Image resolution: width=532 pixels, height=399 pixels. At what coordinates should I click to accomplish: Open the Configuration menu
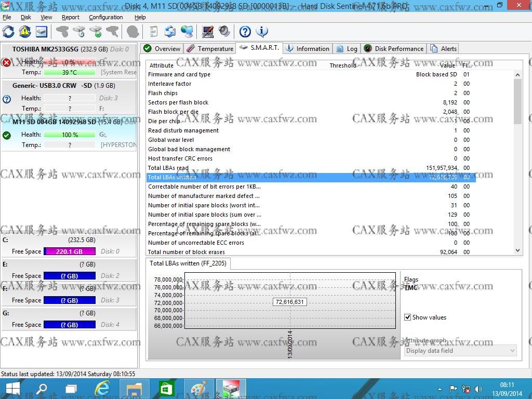(x=105, y=17)
